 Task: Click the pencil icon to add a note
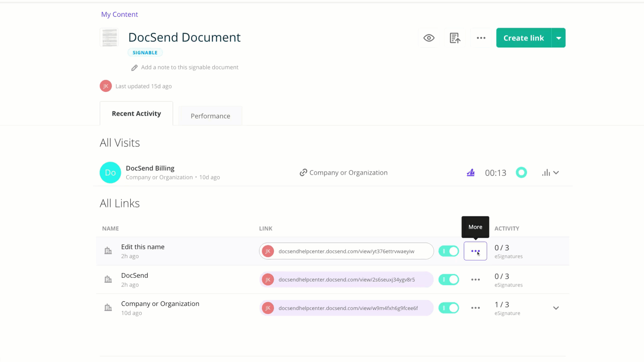click(134, 68)
